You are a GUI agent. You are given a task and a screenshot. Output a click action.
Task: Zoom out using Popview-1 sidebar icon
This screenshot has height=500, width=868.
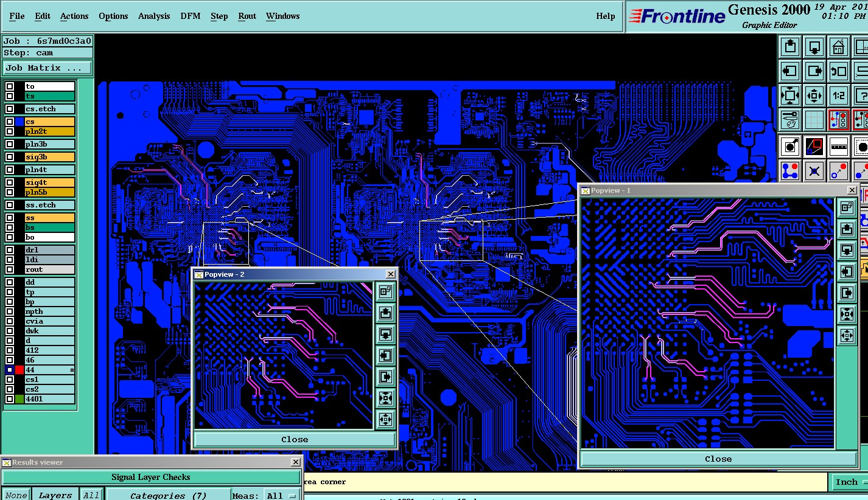[847, 335]
